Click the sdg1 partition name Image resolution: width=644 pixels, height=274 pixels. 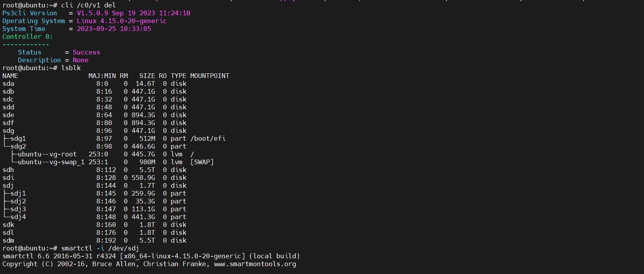(18, 138)
